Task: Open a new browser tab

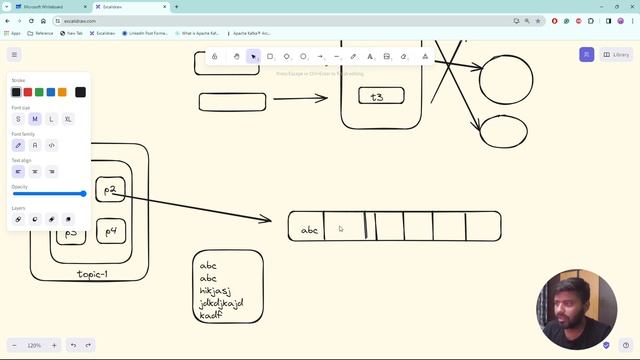Action: (176, 7)
